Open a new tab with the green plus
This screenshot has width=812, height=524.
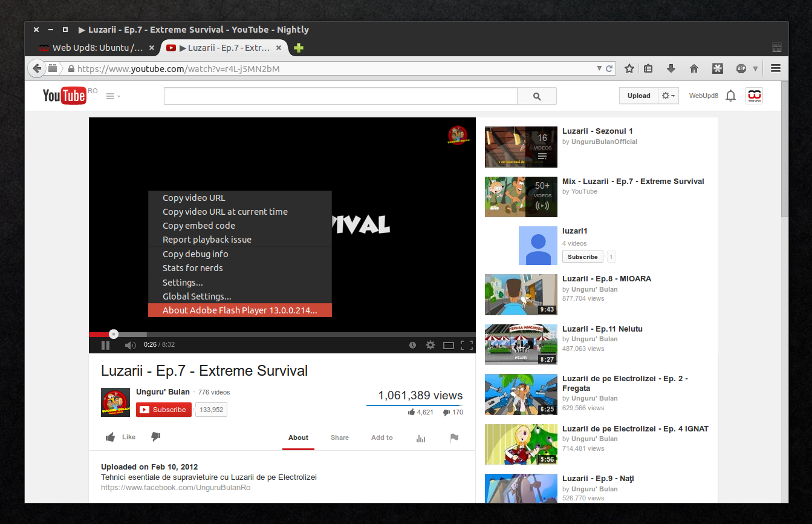click(298, 48)
